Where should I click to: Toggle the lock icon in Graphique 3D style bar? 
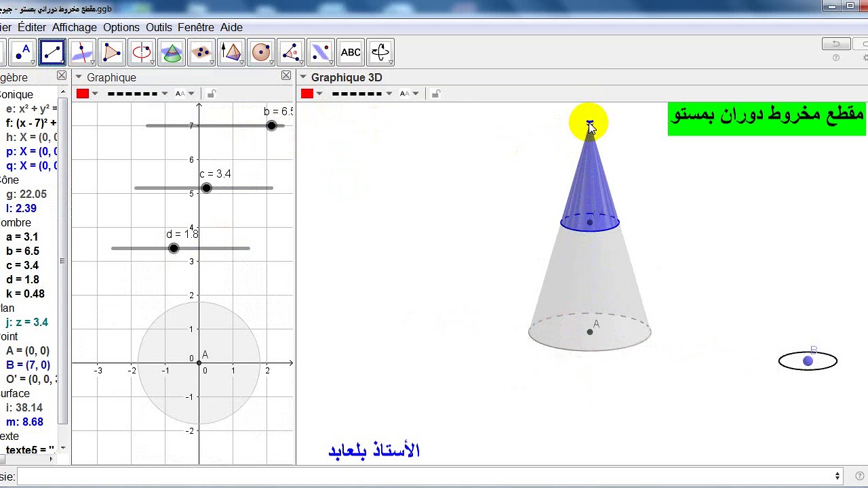pyautogui.click(x=435, y=94)
